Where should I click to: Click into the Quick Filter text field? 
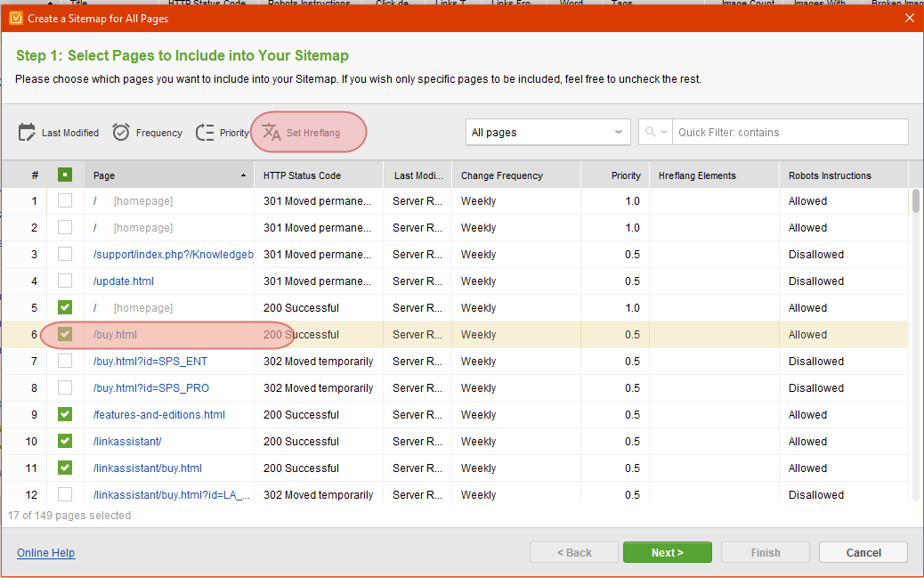pos(790,132)
